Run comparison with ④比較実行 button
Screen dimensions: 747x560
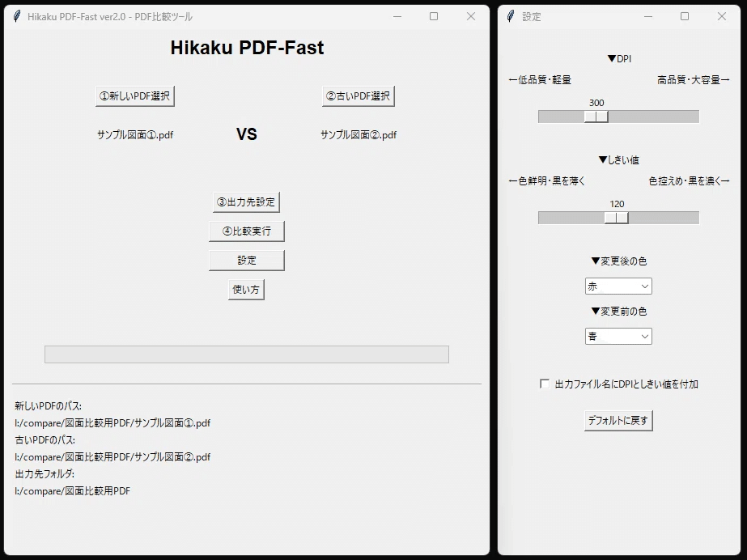tap(246, 231)
